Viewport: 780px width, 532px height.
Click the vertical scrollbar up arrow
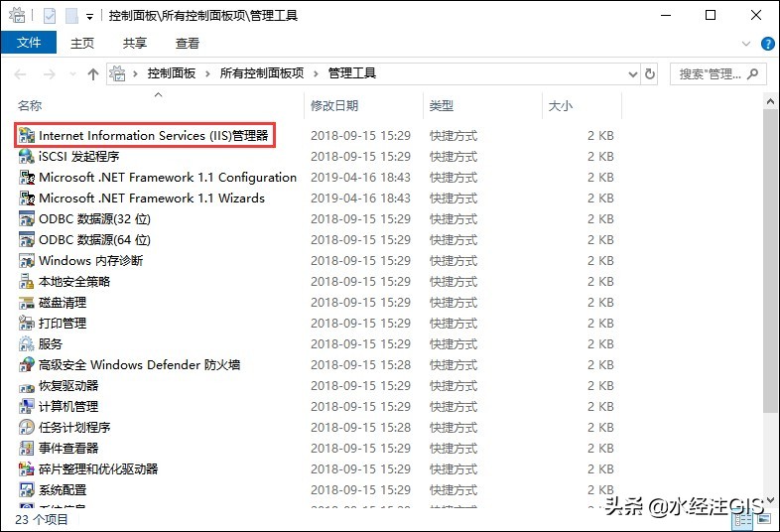pos(770,101)
